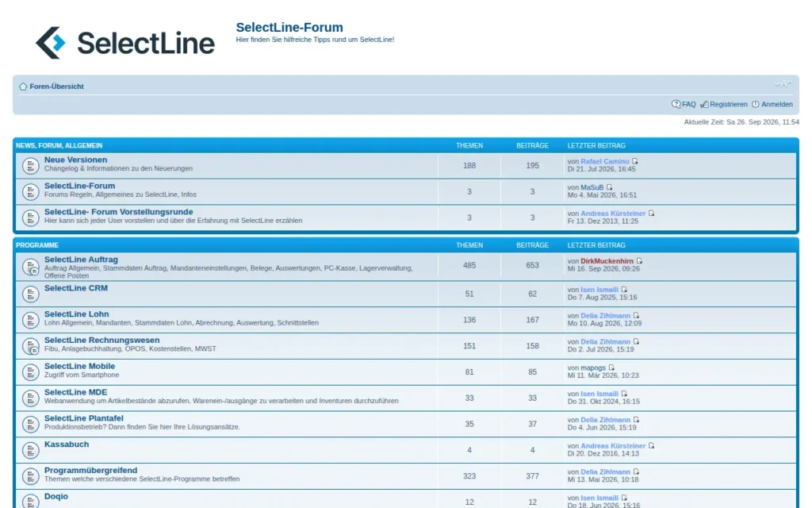View latest post icon in Kassabuch row
This screenshot has width=812, height=508.
coord(652,445)
